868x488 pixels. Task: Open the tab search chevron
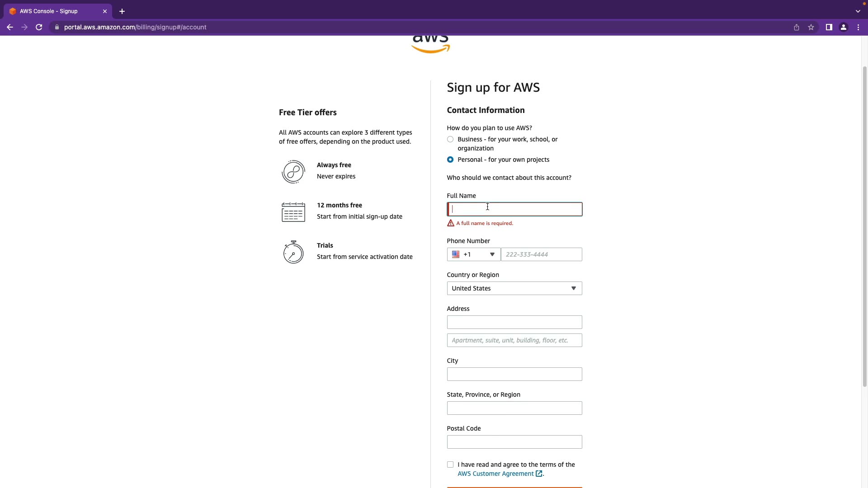858,11
